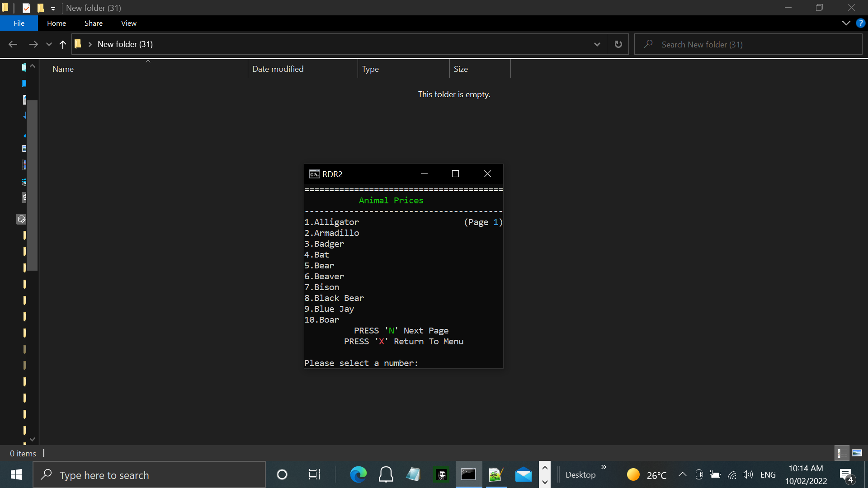Expand the ribbon with chevron arrow
The image size is (868, 488).
click(846, 23)
